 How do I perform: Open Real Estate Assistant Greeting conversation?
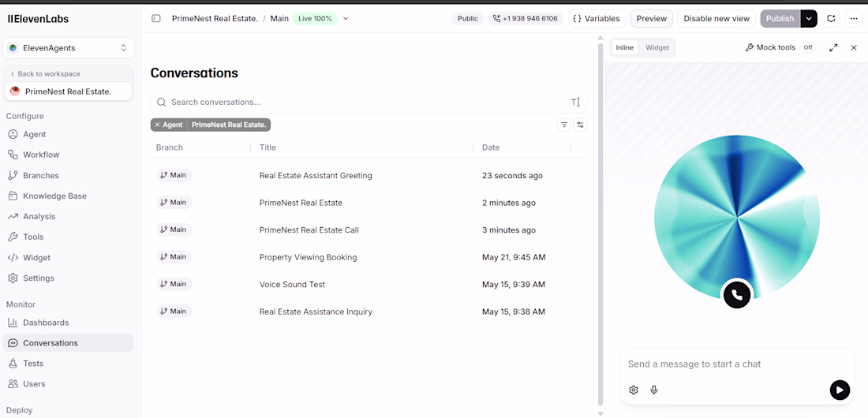(316, 176)
